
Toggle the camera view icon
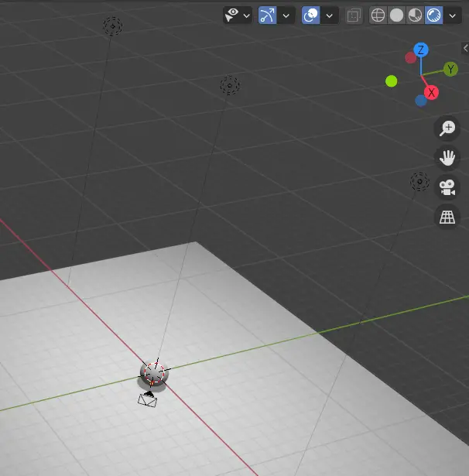[447, 187]
